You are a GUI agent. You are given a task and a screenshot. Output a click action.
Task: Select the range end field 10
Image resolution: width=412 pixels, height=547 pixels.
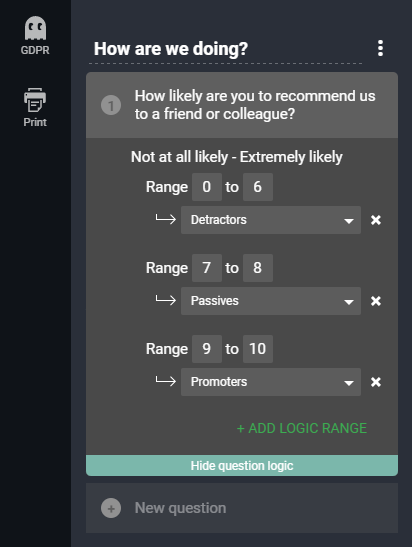(x=258, y=349)
